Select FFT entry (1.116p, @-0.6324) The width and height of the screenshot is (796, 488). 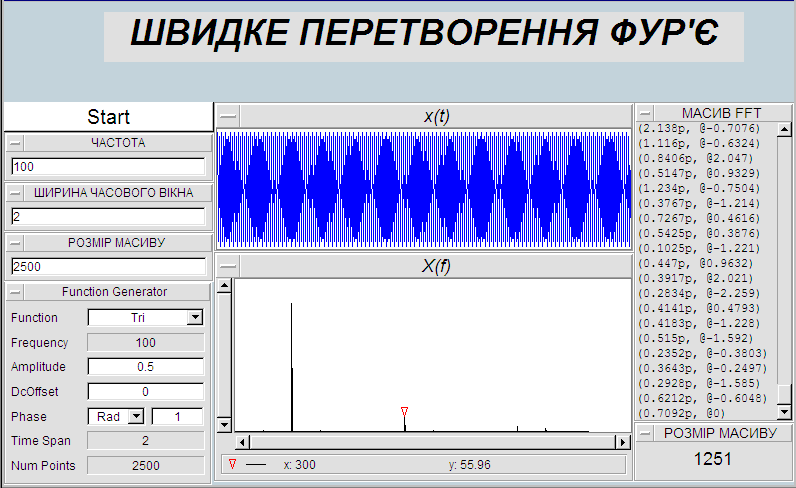(x=699, y=144)
